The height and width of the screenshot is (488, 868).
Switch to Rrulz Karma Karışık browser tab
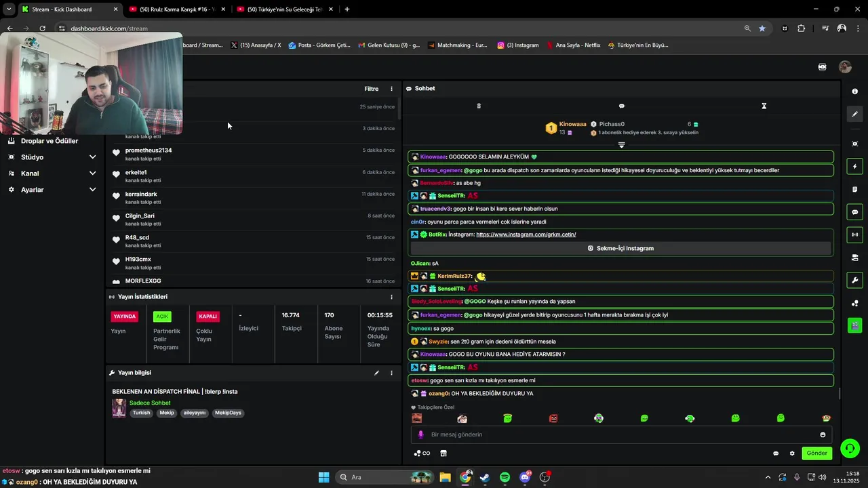176,9
